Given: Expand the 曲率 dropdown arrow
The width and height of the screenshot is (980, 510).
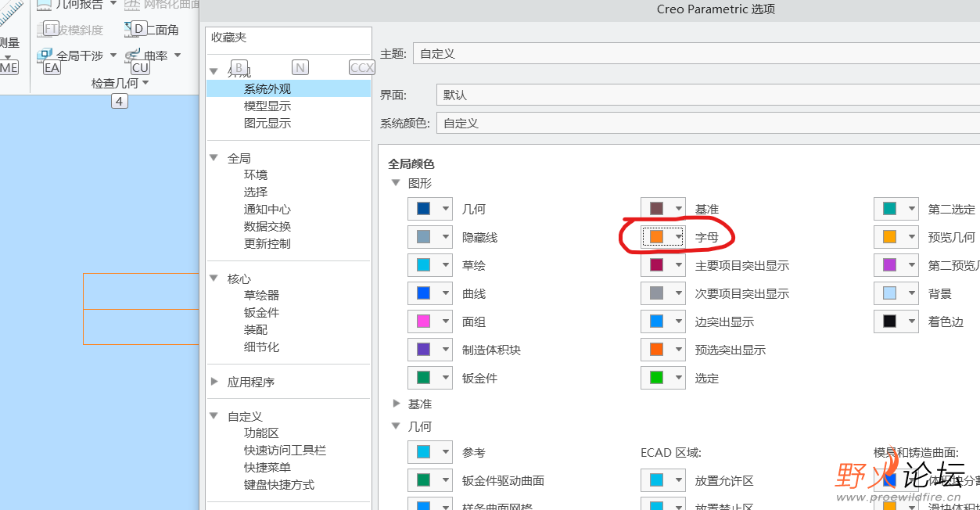Looking at the screenshot, I should tap(178, 55).
